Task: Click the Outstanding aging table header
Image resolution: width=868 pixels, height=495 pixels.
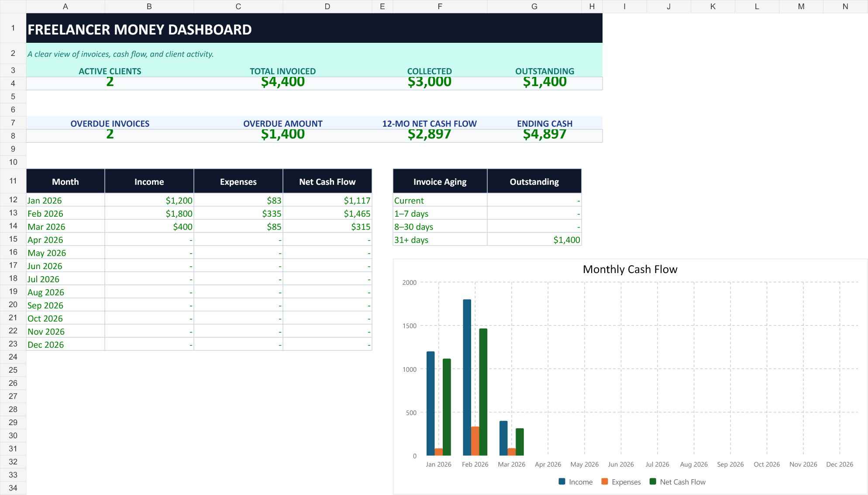Action: coord(534,181)
